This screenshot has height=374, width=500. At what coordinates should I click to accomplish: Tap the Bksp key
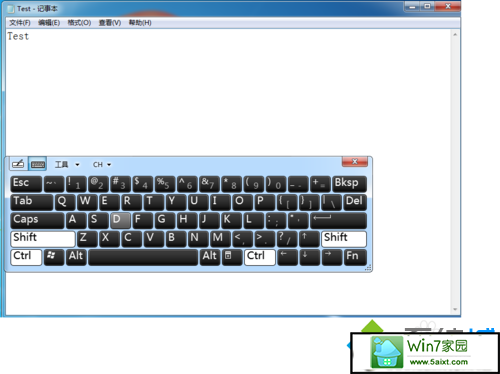click(349, 184)
